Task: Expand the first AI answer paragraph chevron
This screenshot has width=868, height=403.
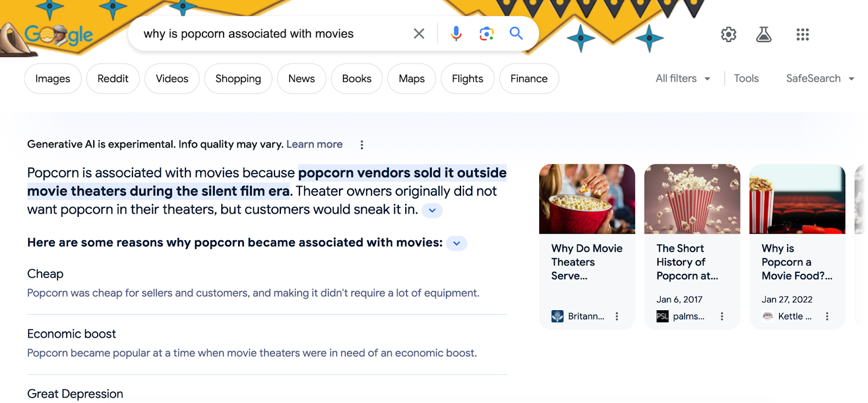Action: point(432,210)
